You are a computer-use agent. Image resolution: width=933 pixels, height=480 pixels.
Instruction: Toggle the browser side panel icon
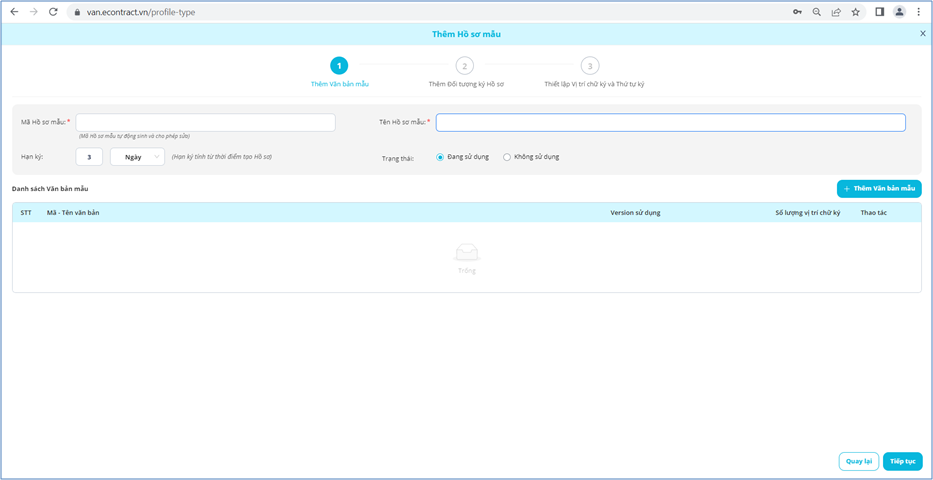(x=880, y=12)
